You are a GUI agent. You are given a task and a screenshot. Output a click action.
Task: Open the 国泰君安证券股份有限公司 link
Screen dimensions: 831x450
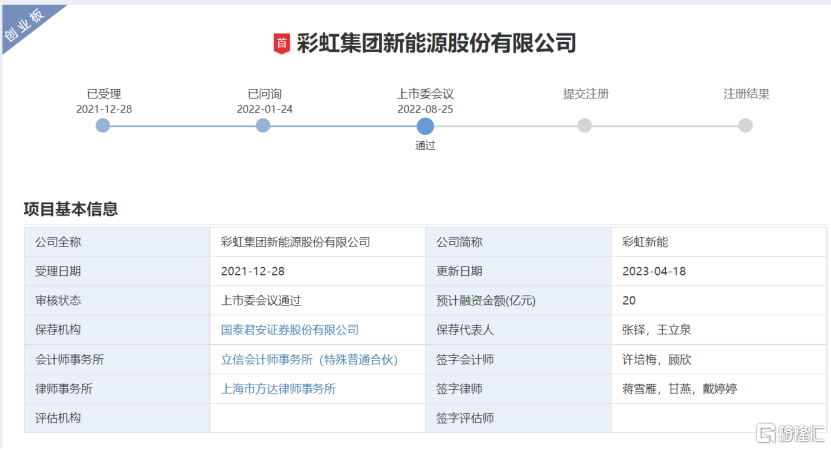click(290, 330)
